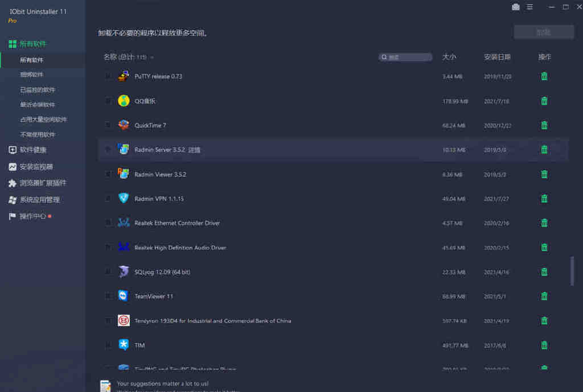Toggle the Radmin Server 3.5.2 checkbox

108,150
